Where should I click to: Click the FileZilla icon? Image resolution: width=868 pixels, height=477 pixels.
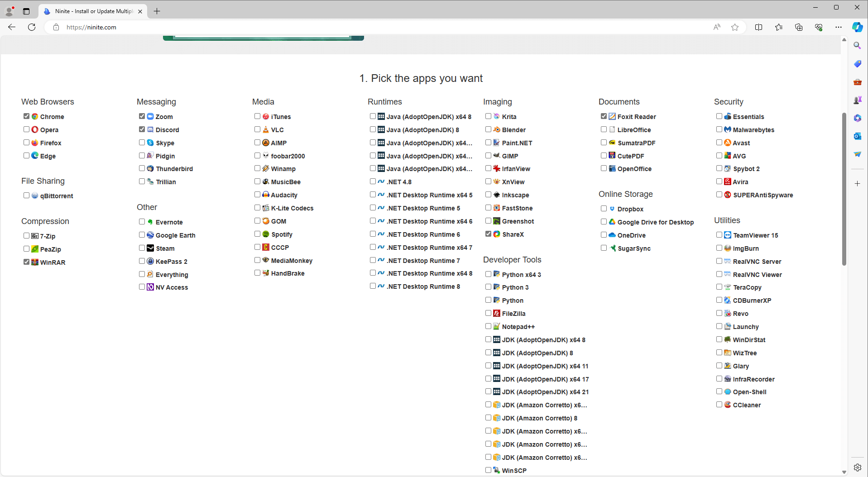tap(497, 313)
